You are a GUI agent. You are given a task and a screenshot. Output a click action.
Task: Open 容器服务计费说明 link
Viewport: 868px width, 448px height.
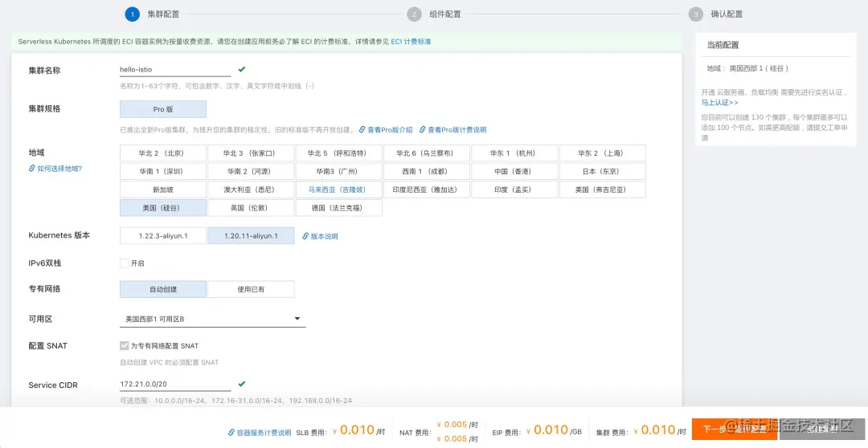(264, 433)
